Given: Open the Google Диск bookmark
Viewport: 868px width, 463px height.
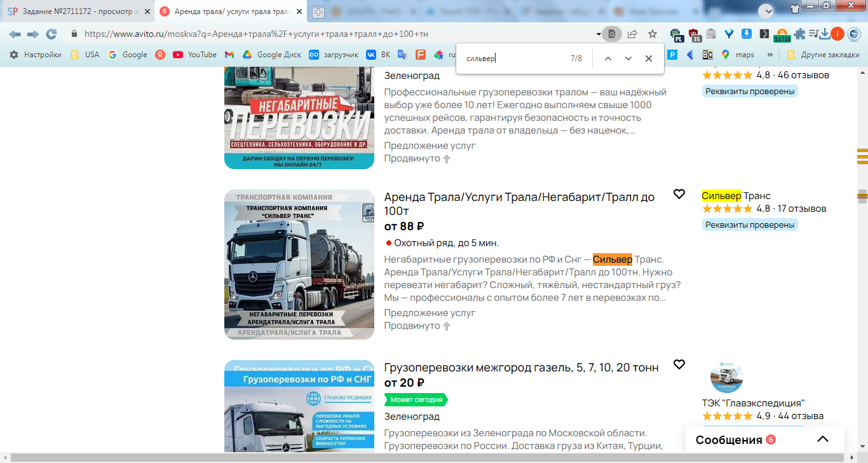Looking at the screenshot, I should click(x=271, y=55).
